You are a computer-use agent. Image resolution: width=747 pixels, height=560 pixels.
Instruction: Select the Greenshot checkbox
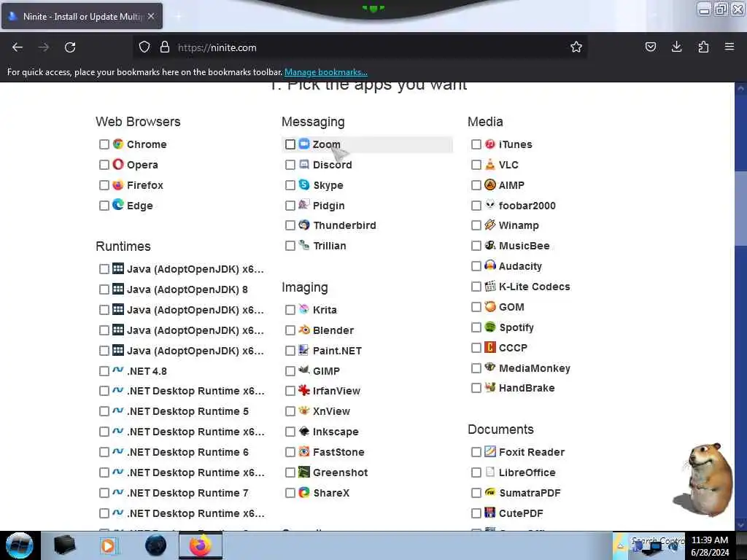pos(290,472)
